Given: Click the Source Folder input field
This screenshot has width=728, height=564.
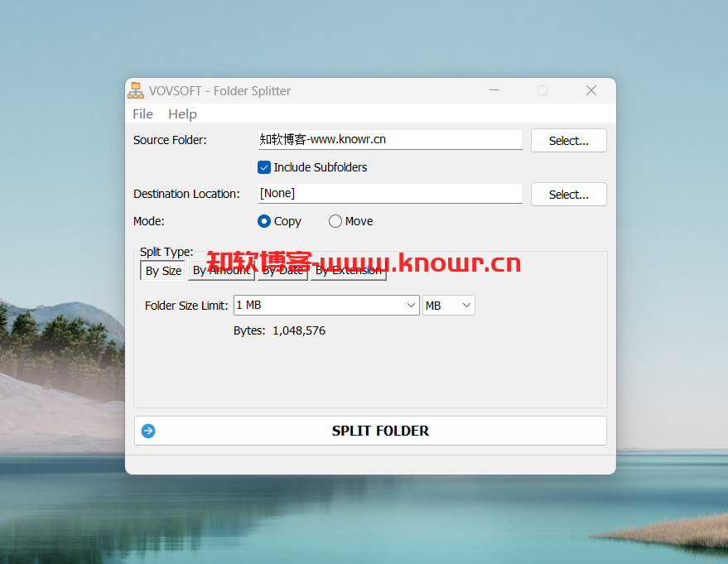Looking at the screenshot, I should tap(390, 140).
